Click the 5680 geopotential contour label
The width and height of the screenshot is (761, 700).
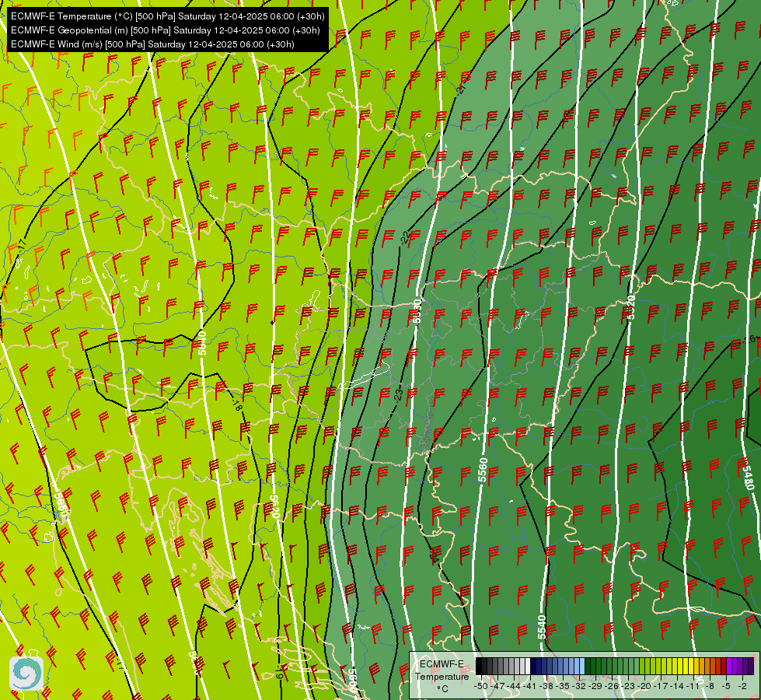point(62,506)
